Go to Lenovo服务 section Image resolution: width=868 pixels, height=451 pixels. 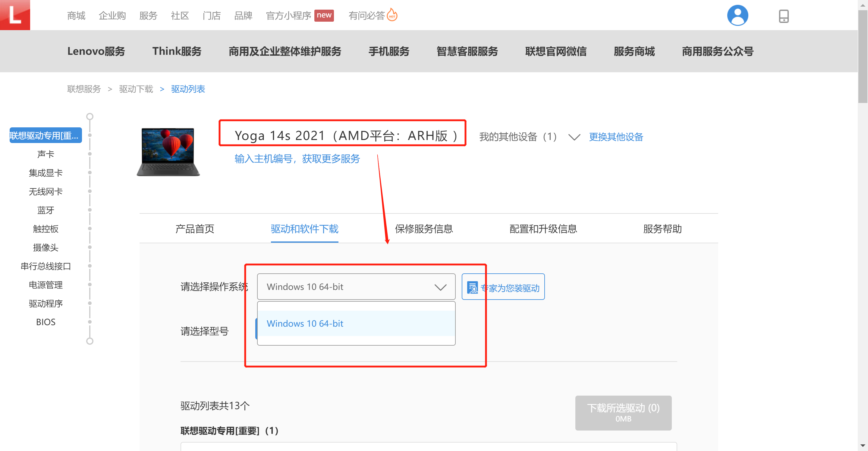(x=96, y=51)
